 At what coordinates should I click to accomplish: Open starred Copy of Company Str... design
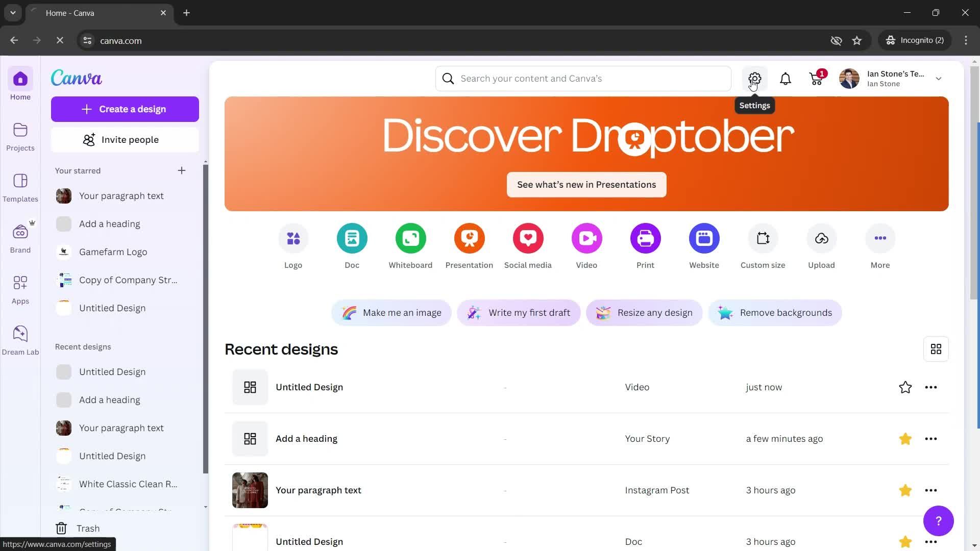click(x=125, y=280)
